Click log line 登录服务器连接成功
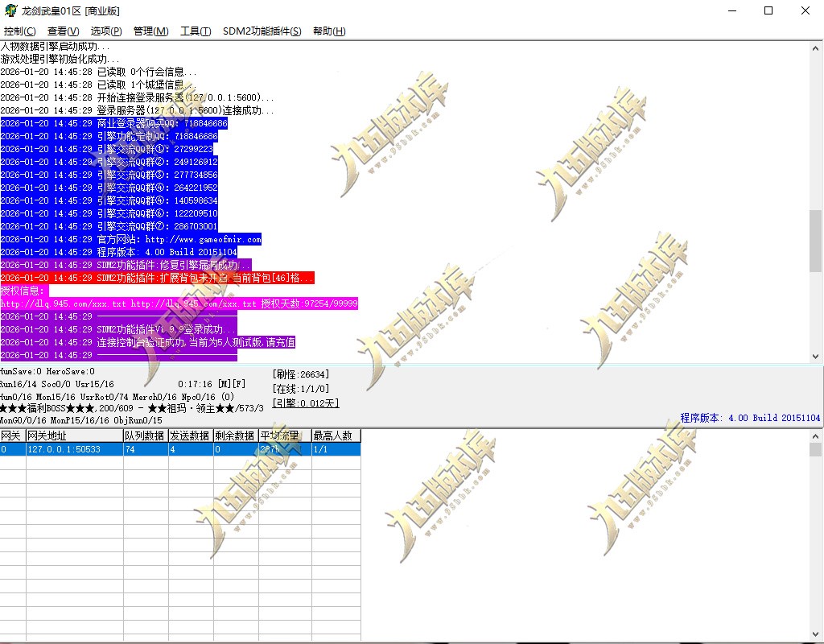 pyautogui.click(x=137, y=110)
